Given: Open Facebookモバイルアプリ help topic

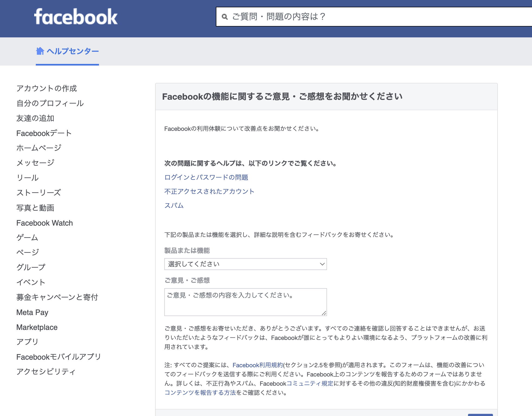Looking at the screenshot, I should [x=59, y=357].
